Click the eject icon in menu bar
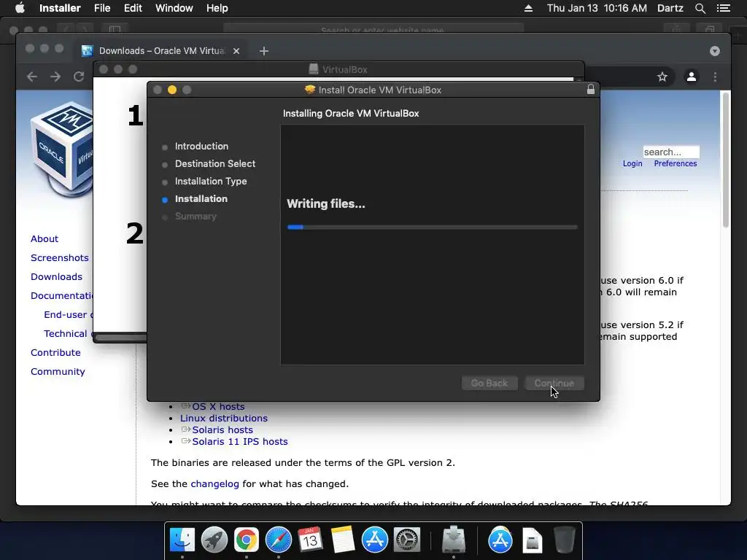The image size is (747, 560). point(528,8)
